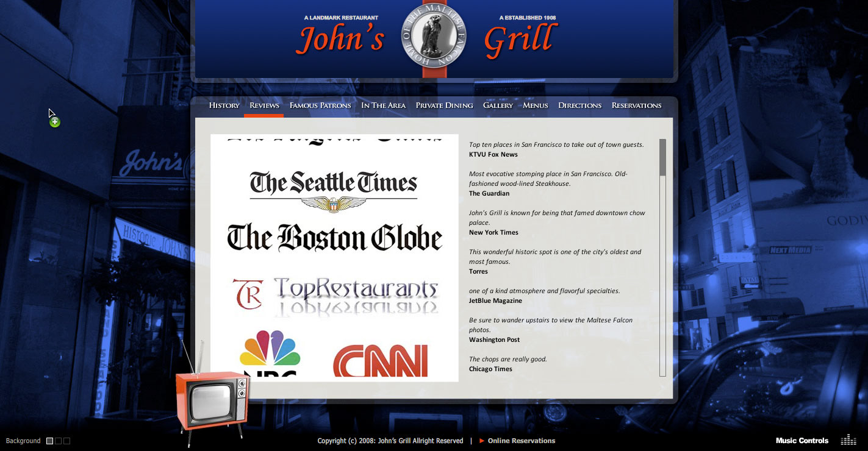This screenshot has width=868, height=451.
Task: Go to Reservations page
Action: [636, 105]
